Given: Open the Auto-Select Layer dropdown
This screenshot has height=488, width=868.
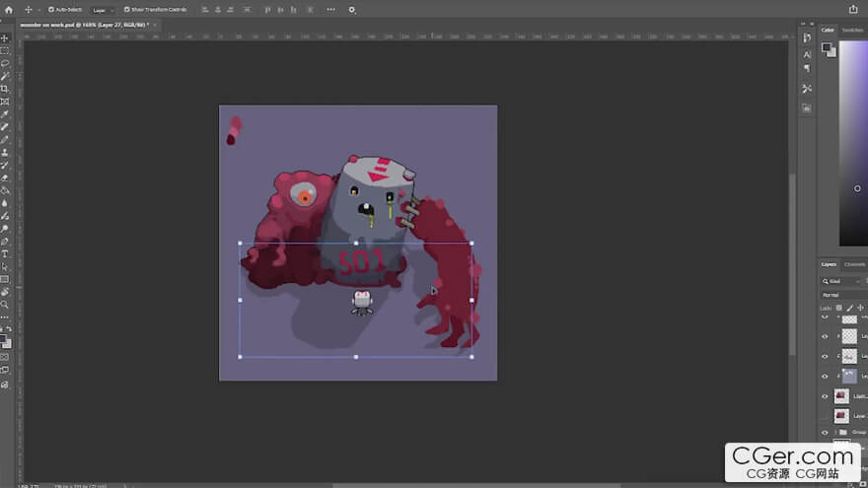Looking at the screenshot, I should point(103,9).
